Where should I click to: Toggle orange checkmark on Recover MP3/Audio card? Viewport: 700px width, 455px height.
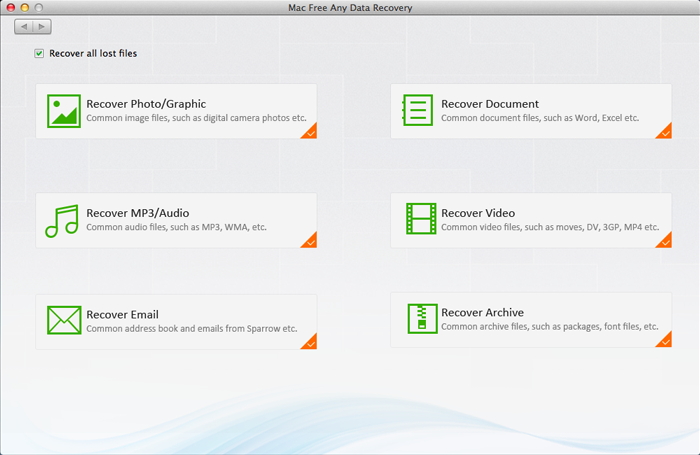tap(310, 241)
